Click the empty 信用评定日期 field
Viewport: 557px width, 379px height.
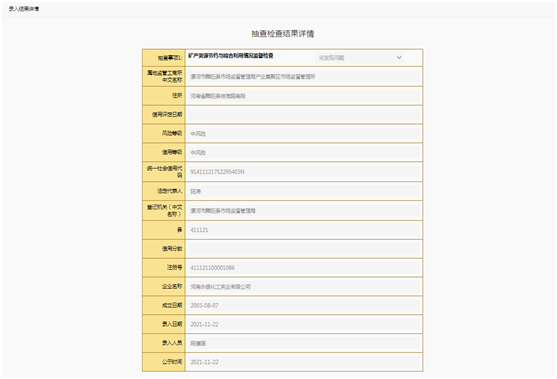click(304, 115)
